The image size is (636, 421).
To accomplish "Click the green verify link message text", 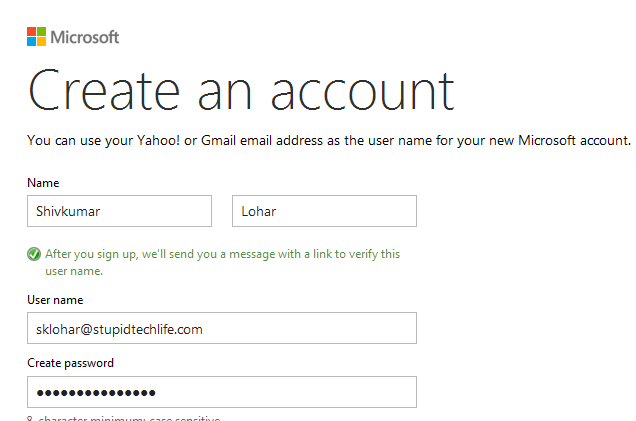I will tap(222, 262).
